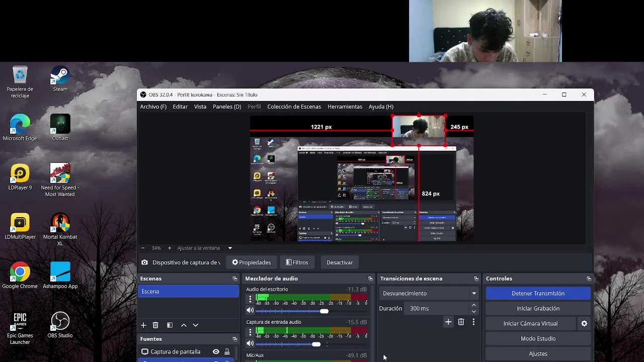Open virtual camera settings gear
The width and height of the screenshot is (644, 362).
pyautogui.click(x=584, y=323)
